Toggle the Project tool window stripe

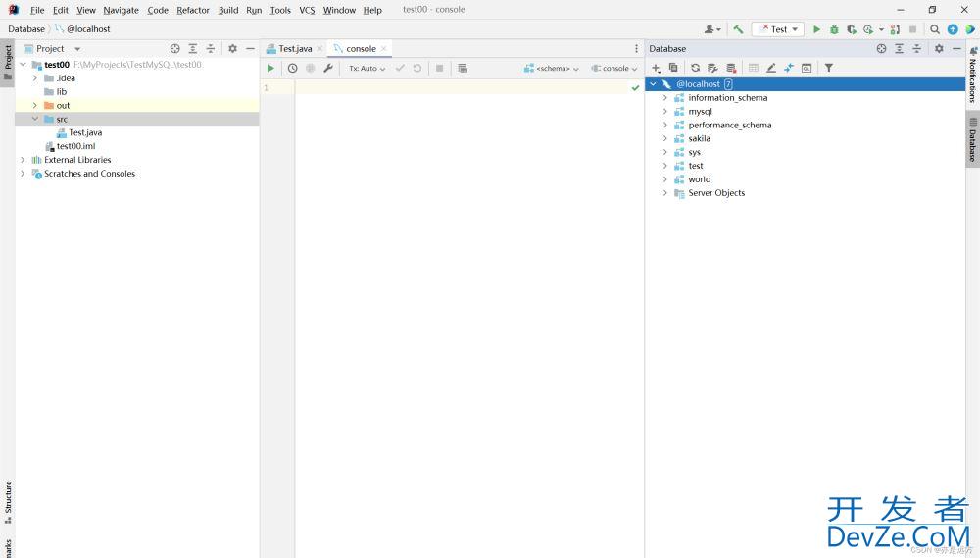8,64
